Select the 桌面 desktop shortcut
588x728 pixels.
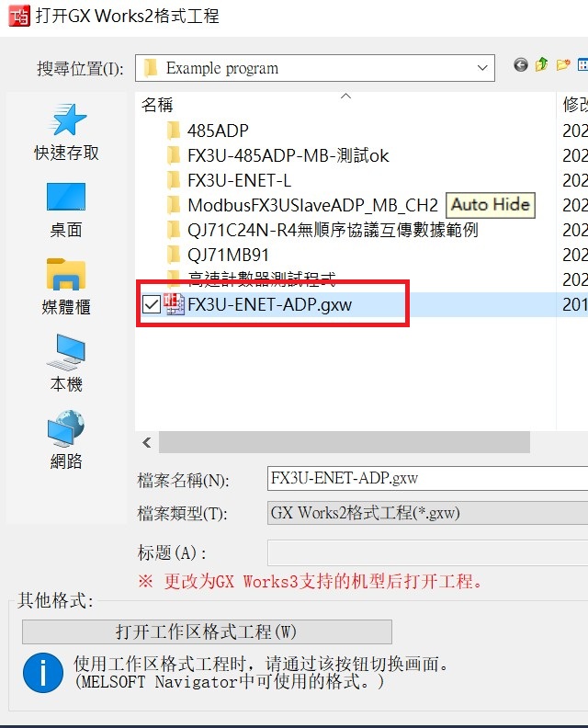point(66,210)
